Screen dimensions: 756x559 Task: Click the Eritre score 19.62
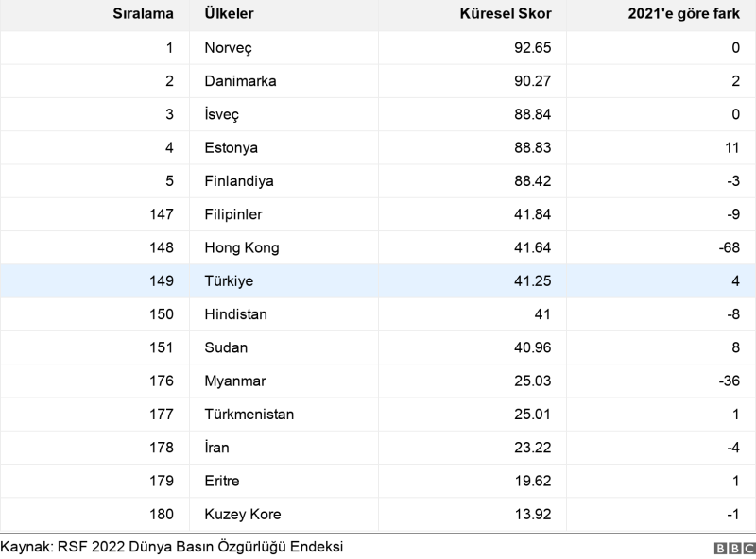pos(532,481)
